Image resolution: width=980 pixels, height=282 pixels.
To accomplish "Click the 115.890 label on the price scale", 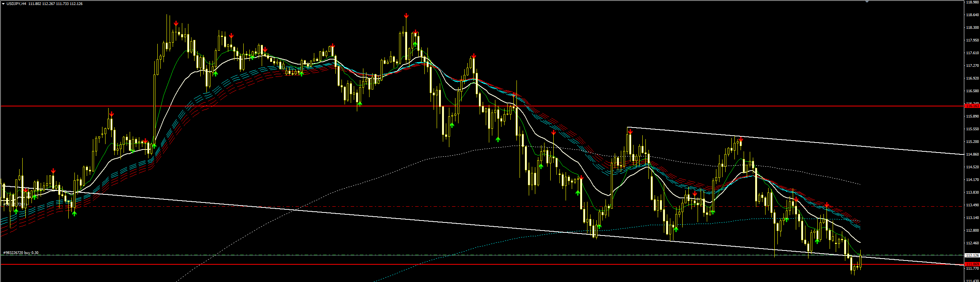I will click(972, 116).
